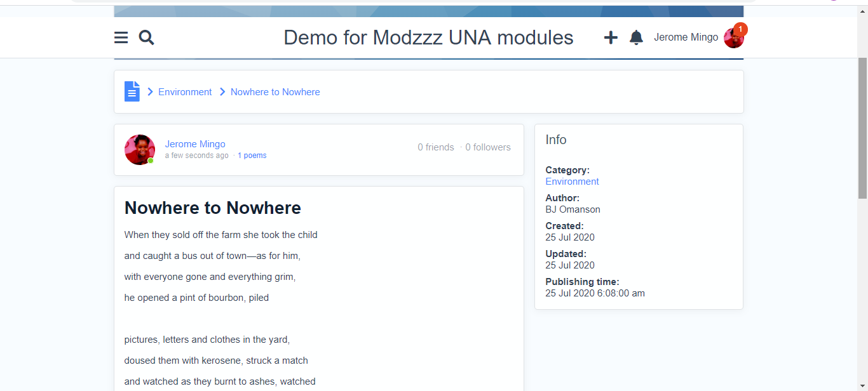The image size is (868, 391).
Task: Click the "0 followers" count
Action: point(488,147)
